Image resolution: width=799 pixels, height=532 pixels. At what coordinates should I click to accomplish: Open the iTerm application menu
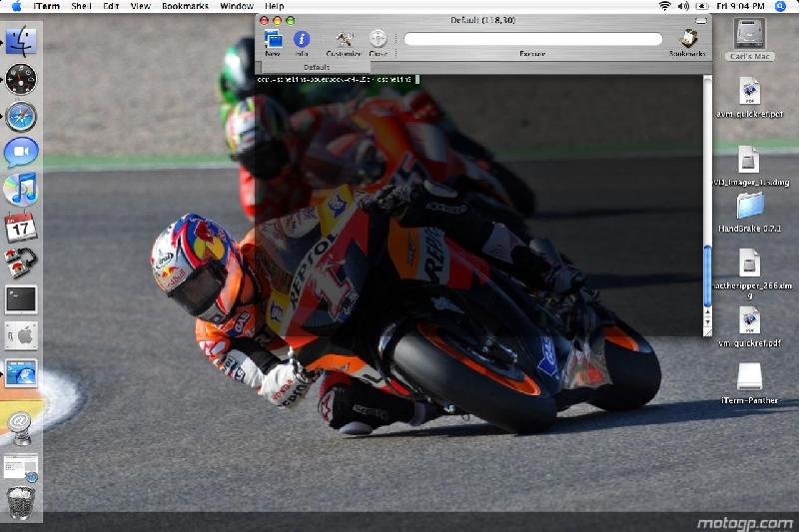[46, 6]
